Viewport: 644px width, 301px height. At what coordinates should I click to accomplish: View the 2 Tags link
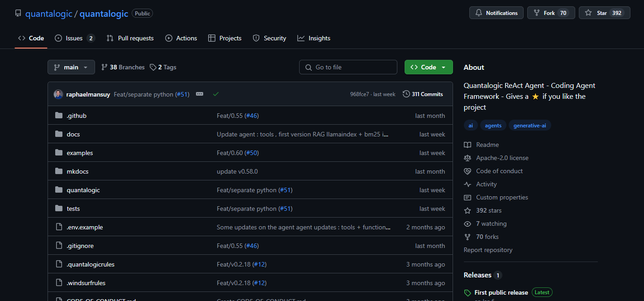pos(163,67)
